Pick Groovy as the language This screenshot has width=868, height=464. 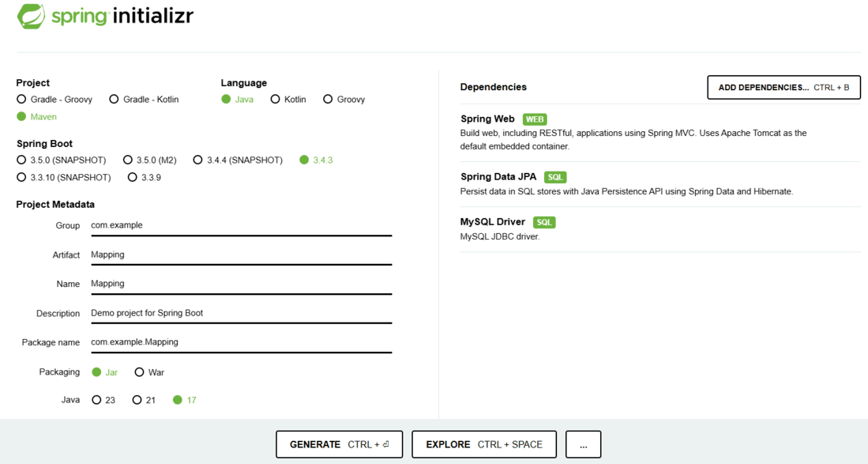[344, 99]
